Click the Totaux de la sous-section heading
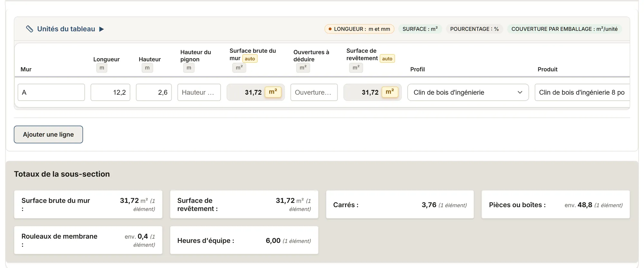 coord(62,174)
